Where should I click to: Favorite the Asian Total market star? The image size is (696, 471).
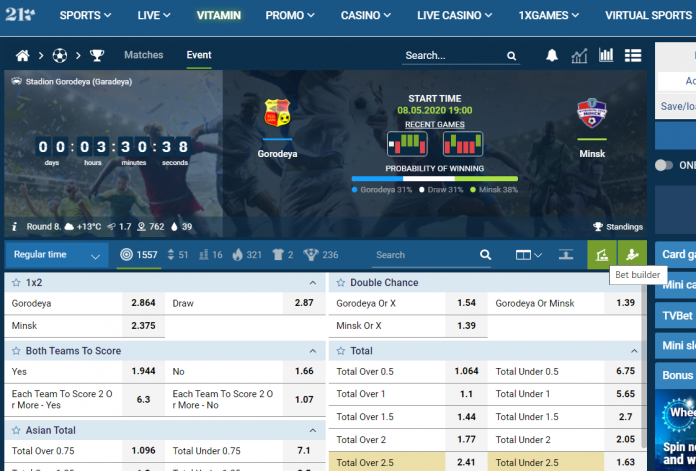(x=16, y=431)
